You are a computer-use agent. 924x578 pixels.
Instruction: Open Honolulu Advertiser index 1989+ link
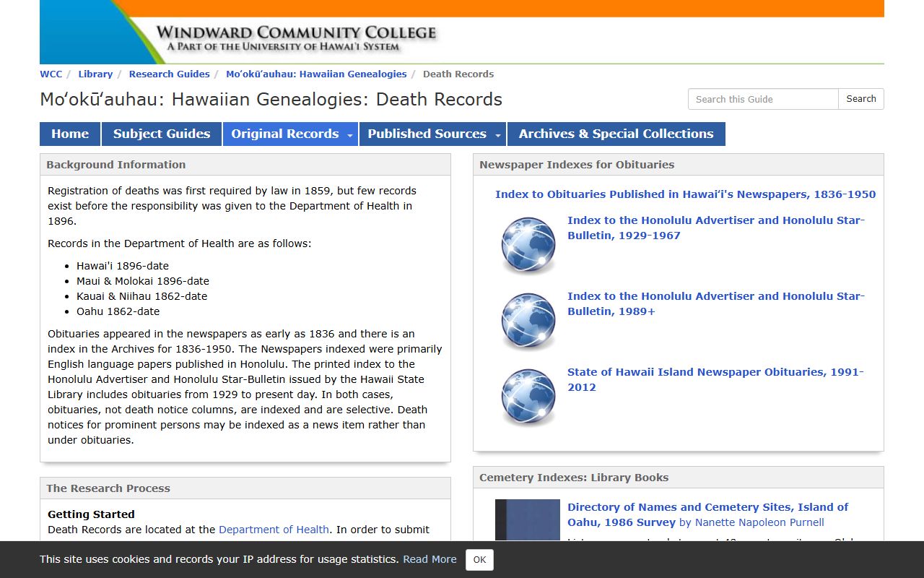point(715,303)
